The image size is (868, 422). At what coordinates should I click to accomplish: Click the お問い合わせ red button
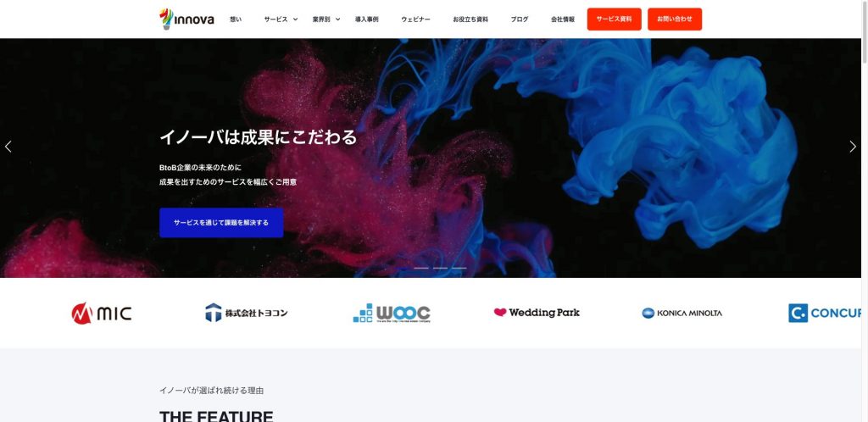pos(674,19)
